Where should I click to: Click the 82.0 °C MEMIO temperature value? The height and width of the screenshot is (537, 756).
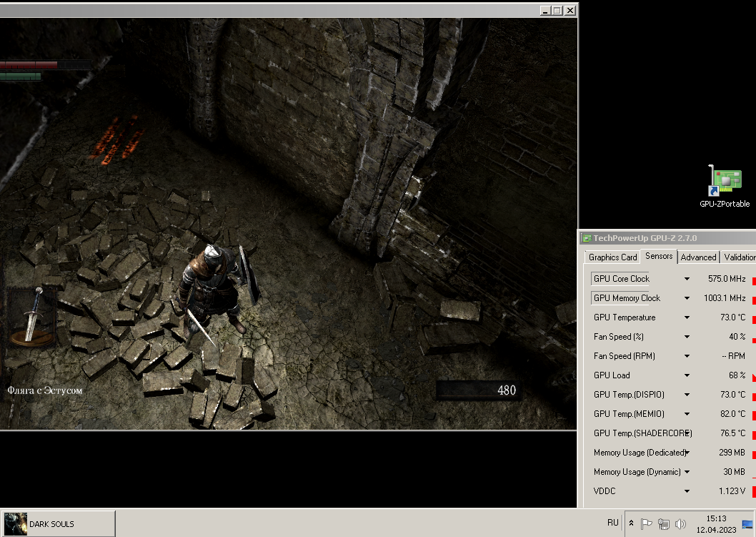point(733,413)
